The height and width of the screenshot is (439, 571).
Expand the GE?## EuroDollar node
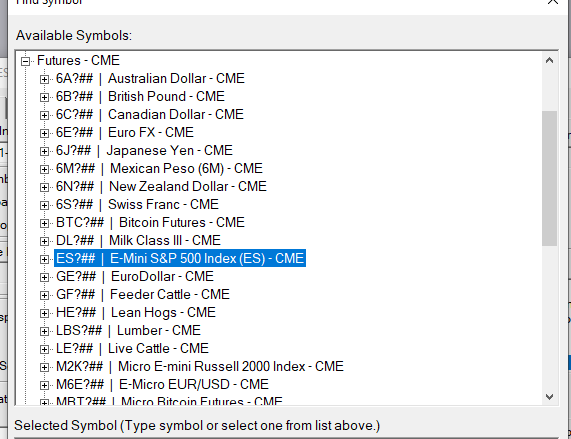click(x=44, y=277)
